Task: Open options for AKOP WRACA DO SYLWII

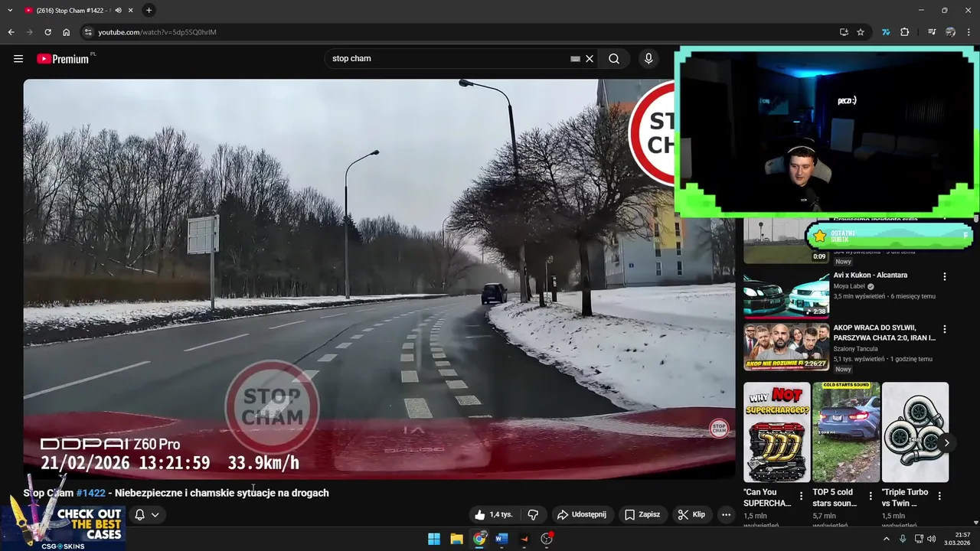Action: (x=944, y=329)
